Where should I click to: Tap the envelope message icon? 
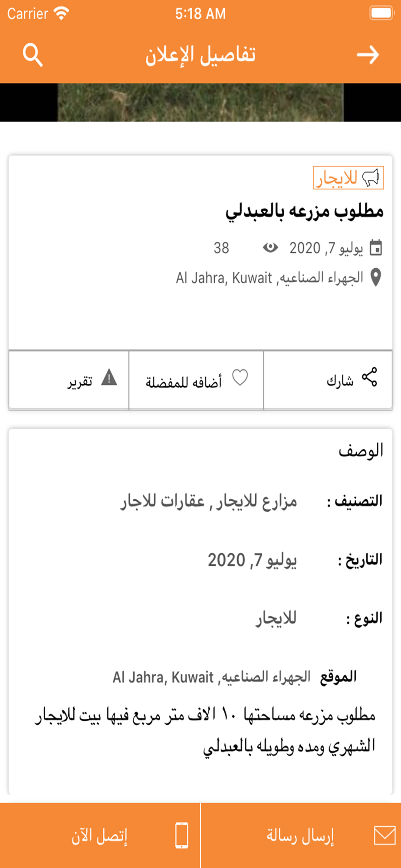385,835
